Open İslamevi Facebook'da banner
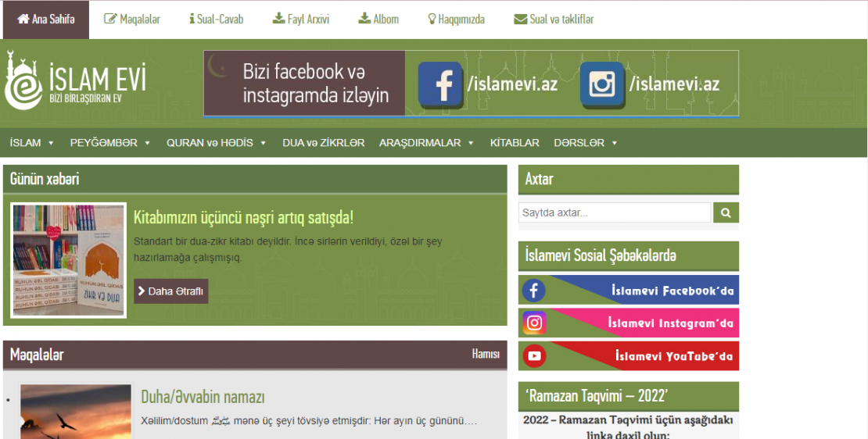 pos(628,290)
